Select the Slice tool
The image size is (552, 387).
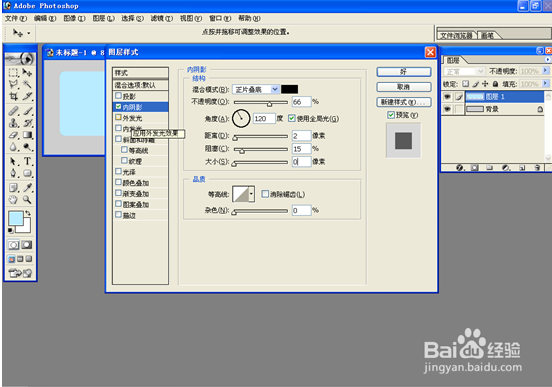(27, 96)
